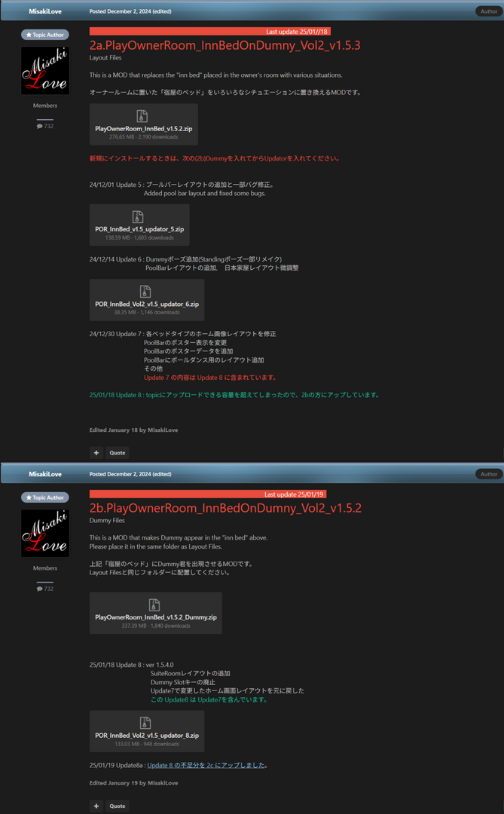Click the red Japanese install warning text in 2a

(x=215, y=158)
